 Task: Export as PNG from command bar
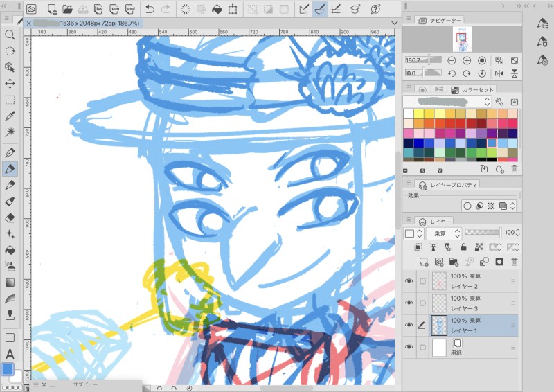tap(114, 9)
